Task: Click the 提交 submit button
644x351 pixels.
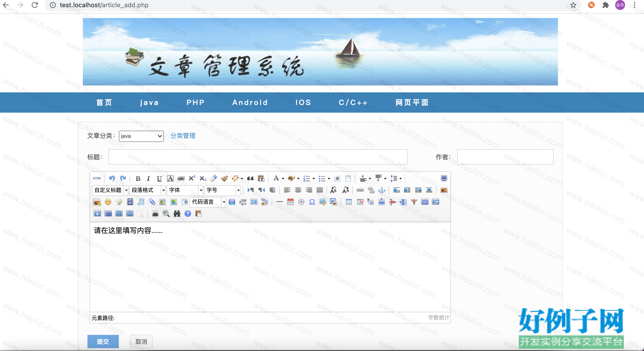Action: [103, 342]
